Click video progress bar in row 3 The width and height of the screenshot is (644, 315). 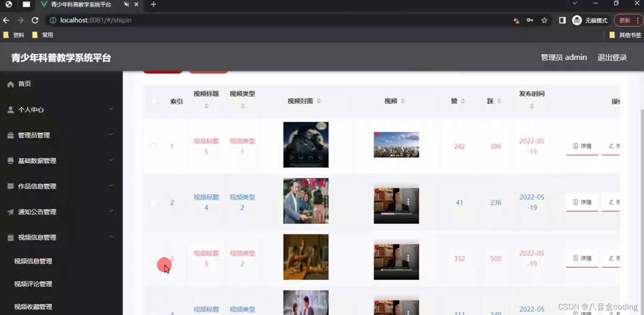click(x=395, y=270)
